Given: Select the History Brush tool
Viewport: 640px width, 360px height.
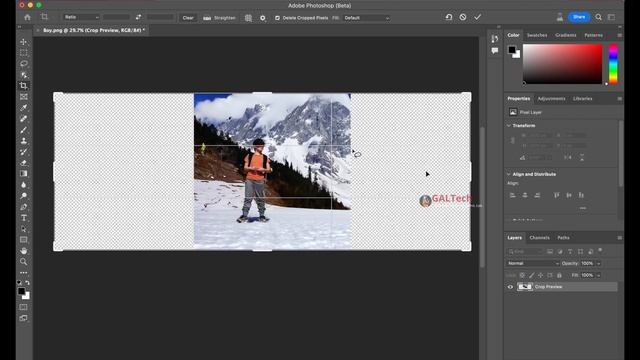Looking at the screenshot, I should [x=24, y=152].
